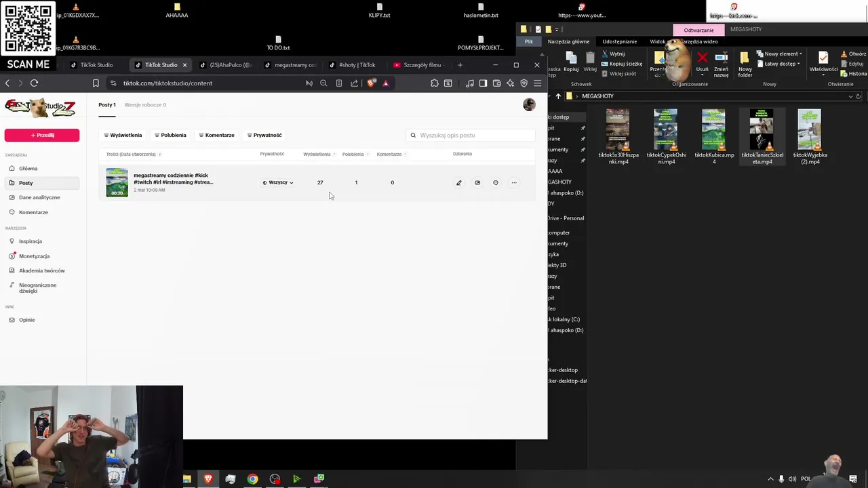The width and height of the screenshot is (868, 488).
Task: Click the Brave Rewards triangle icon
Action: point(386,83)
